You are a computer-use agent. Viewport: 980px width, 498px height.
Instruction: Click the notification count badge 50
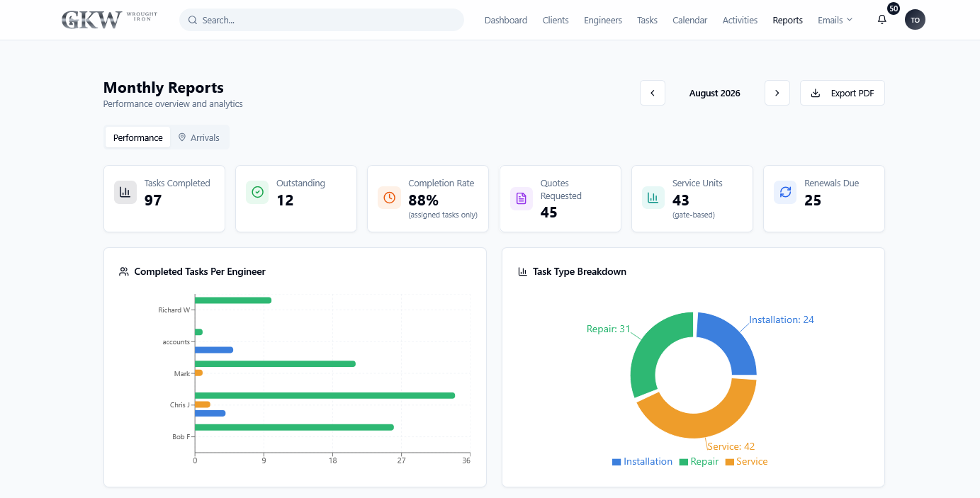[894, 9]
